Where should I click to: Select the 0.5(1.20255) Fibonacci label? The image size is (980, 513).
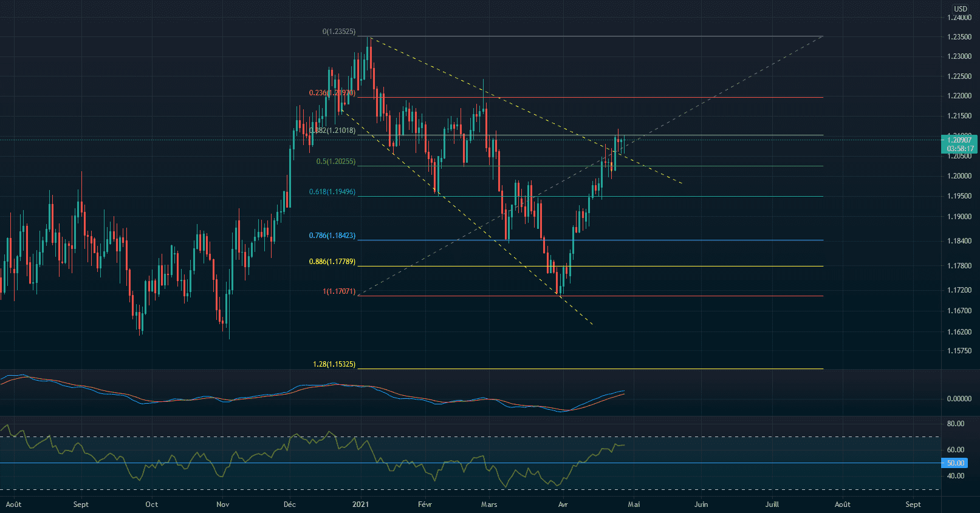(336, 162)
